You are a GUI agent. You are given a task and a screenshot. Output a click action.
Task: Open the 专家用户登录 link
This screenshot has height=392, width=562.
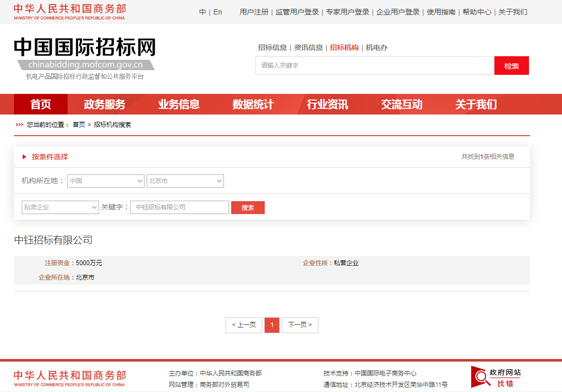pyautogui.click(x=348, y=12)
